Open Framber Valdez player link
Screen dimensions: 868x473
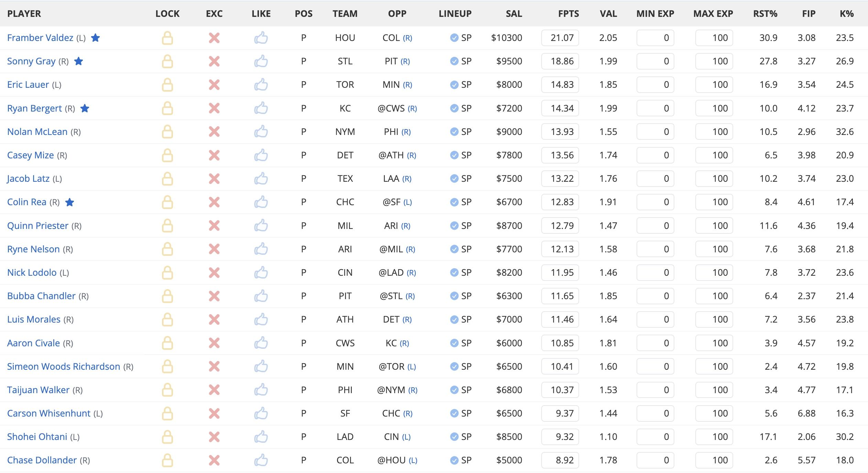(x=40, y=38)
